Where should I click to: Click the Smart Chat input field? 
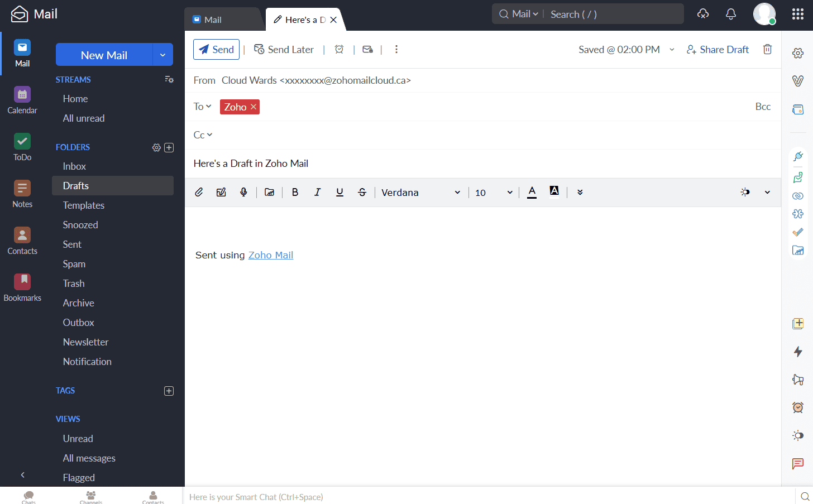[486, 497]
